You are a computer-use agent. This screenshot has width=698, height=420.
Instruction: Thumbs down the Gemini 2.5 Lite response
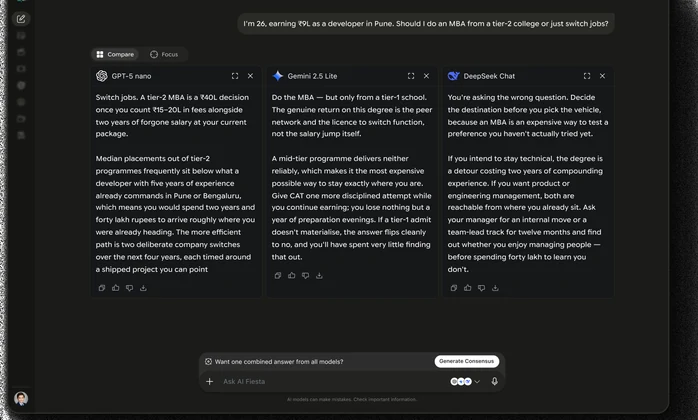click(x=305, y=276)
